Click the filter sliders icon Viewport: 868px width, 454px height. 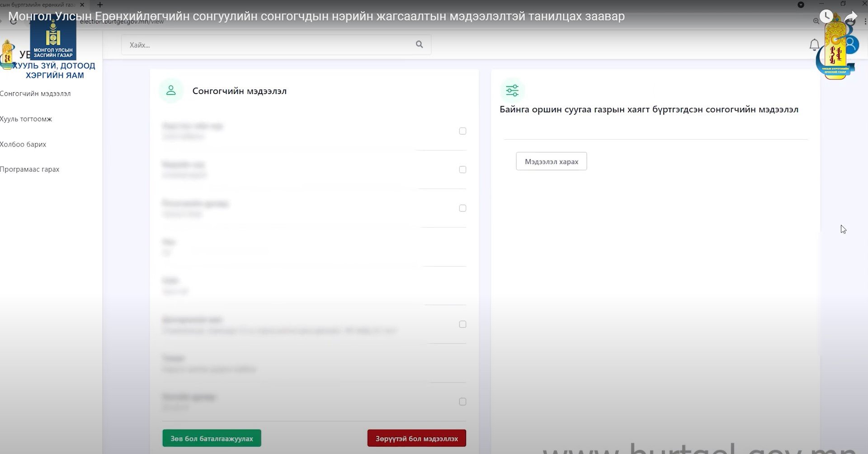coord(512,90)
